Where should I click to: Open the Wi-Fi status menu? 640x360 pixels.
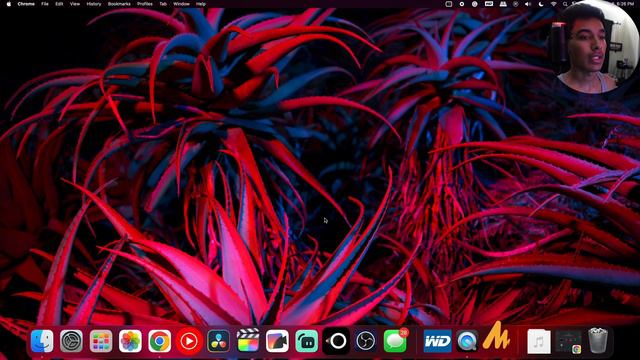tap(554, 4)
